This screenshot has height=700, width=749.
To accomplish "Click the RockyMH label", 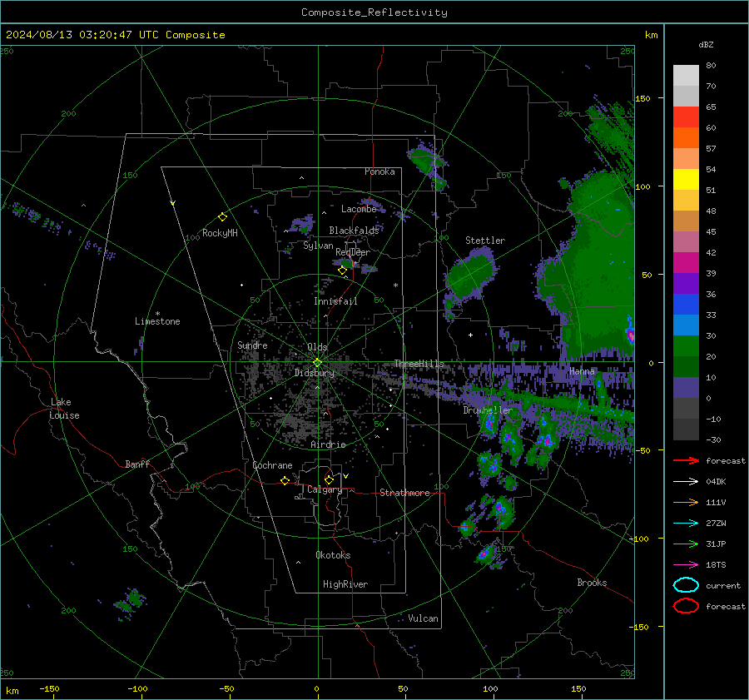I will [220, 233].
